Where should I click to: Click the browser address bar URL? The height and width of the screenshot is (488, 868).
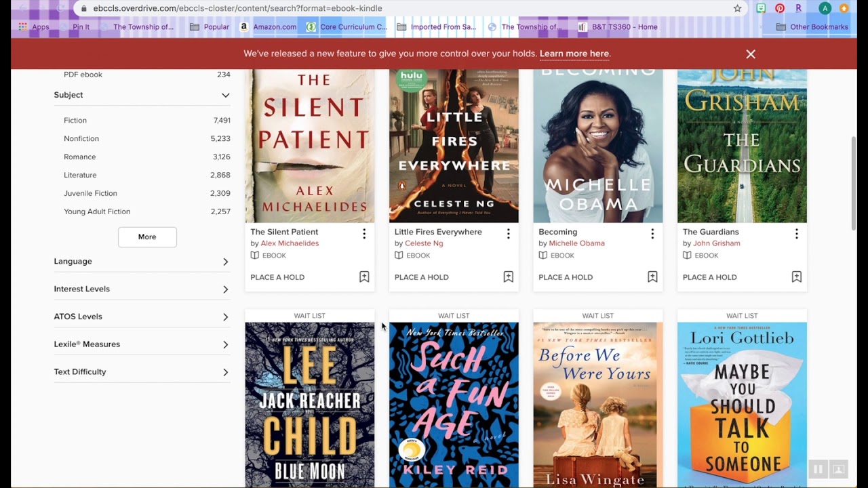click(237, 8)
